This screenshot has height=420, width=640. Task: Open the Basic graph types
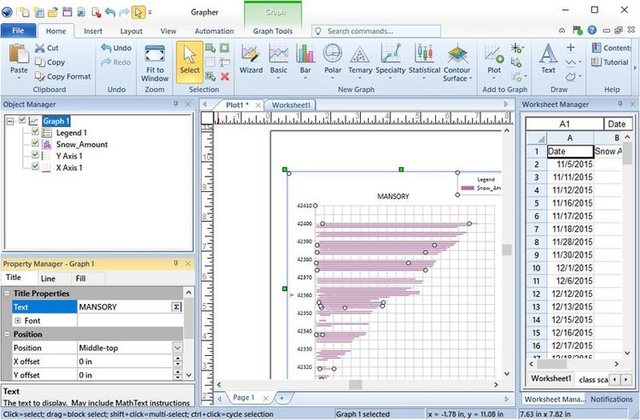[x=278, y=60]
